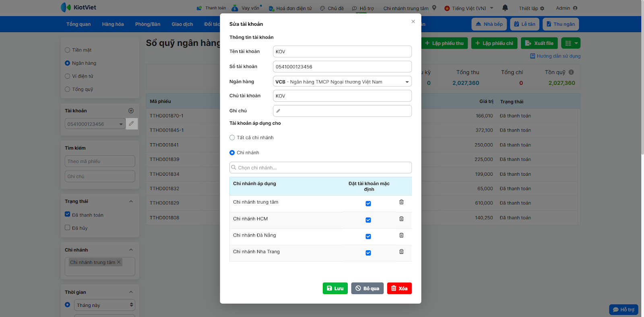
Task: Click the Bỏ qua cancel button
Action: (x=367, y=288)
